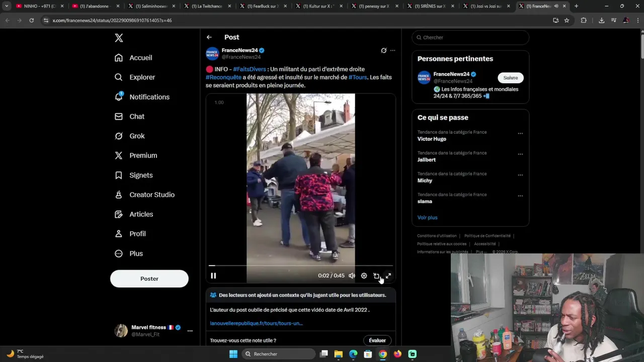This screenshot has height=362, width=644.
Task: Open options for Jalibert trend
Action: click(520, 154)
